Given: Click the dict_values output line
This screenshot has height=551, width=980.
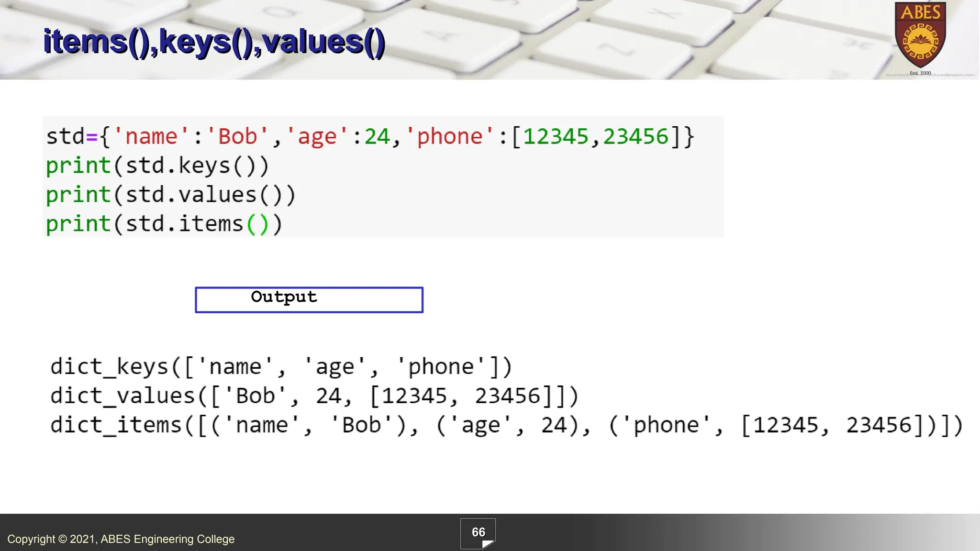Looking at the screenshot, I should click(314, 397).
